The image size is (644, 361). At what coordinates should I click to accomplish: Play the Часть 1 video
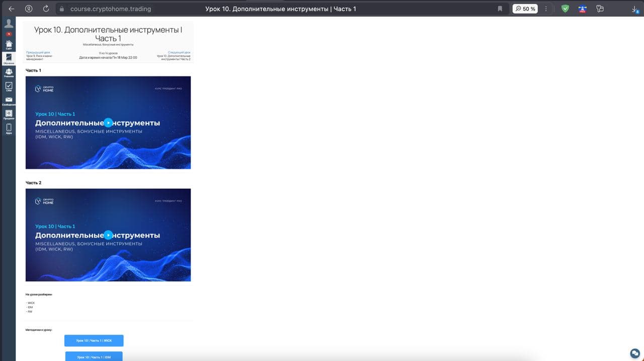click(x=108, y=122)
